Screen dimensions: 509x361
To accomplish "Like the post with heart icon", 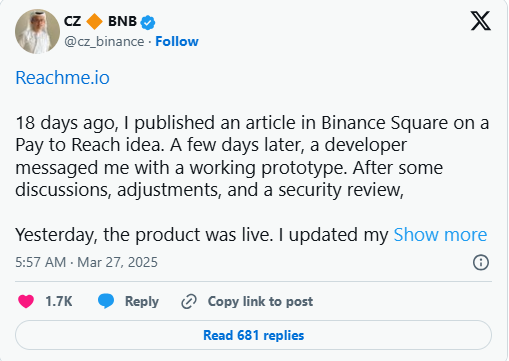I will [x=26, y=301].
